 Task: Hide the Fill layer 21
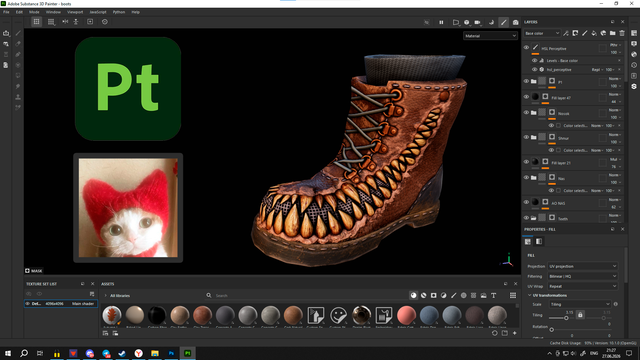pyautogui.click(x=527, y=162)
